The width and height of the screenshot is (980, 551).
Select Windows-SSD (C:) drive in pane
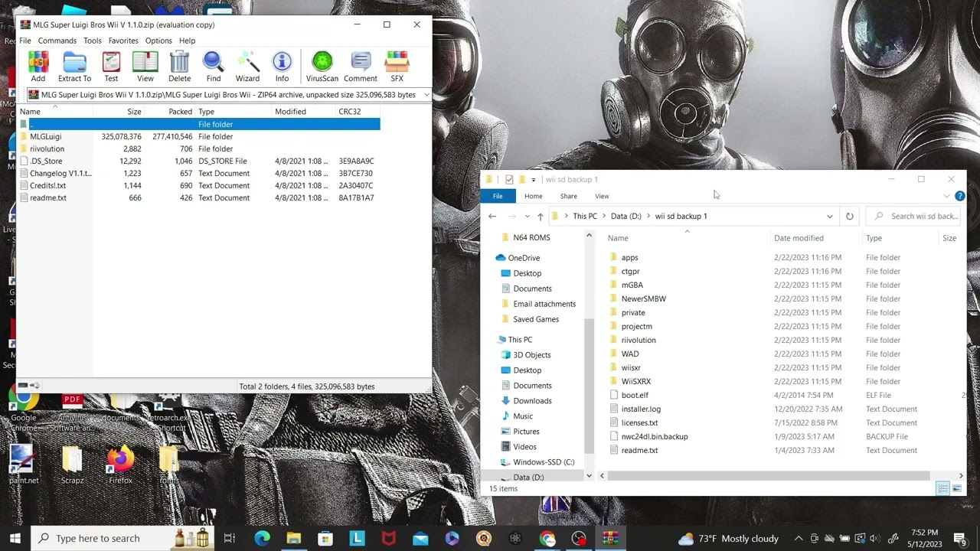[544, 462]
